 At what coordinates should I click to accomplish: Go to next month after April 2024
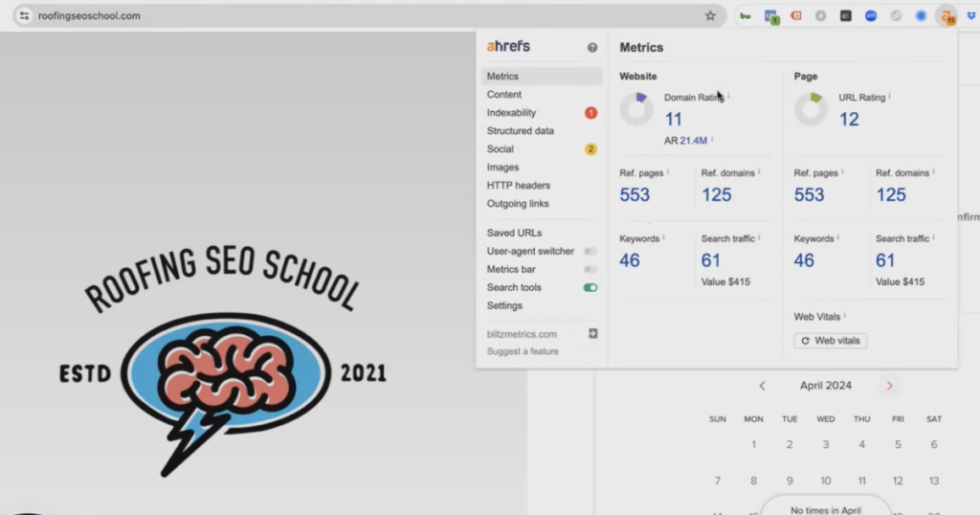889,386
